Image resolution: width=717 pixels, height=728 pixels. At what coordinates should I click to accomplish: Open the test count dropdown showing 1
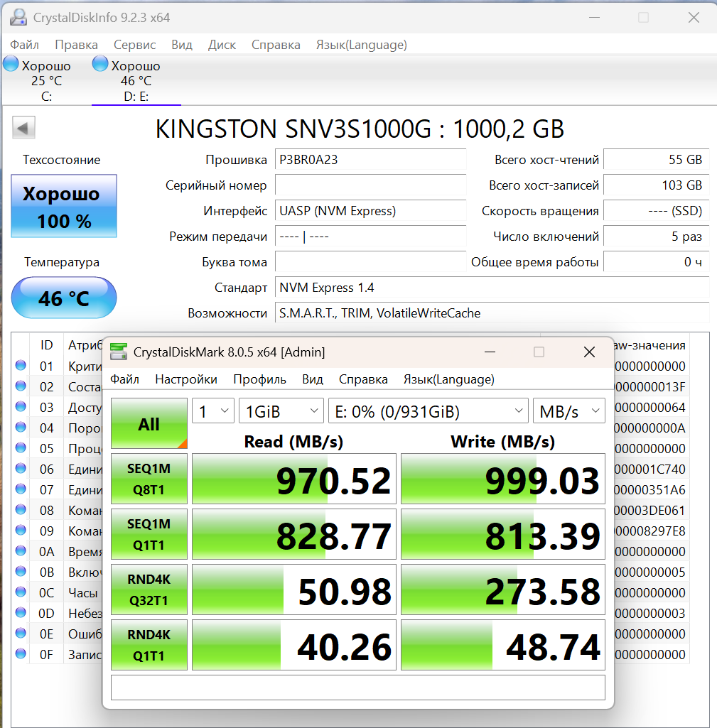point(213,411)
